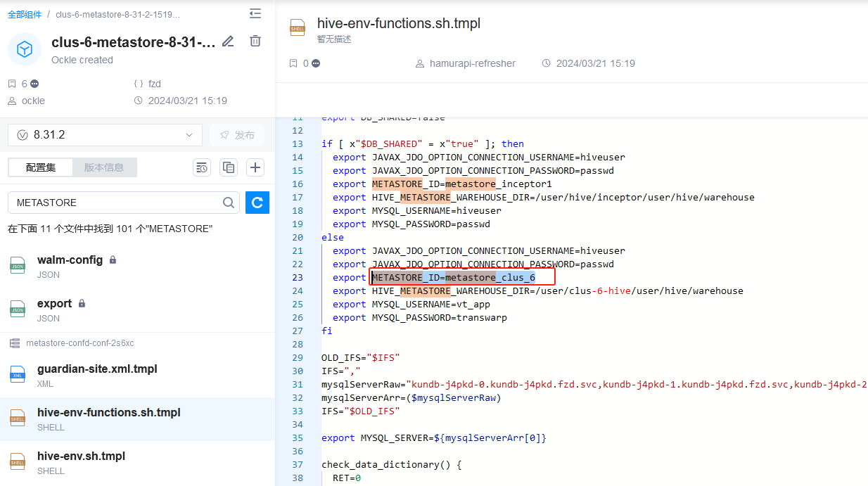
Task: Click the bookmark icon in the file header
Action: (x=293, y=63)
